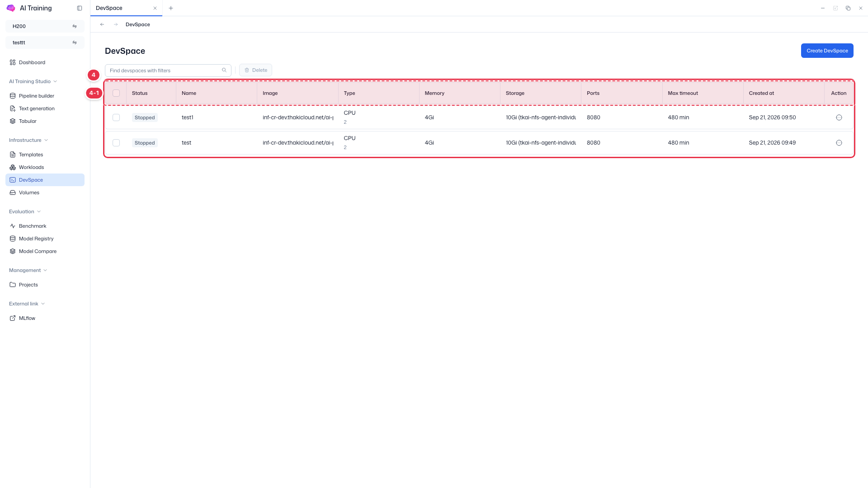Open action menu for test1 row

pyautogui.click(x=839, y=117)
